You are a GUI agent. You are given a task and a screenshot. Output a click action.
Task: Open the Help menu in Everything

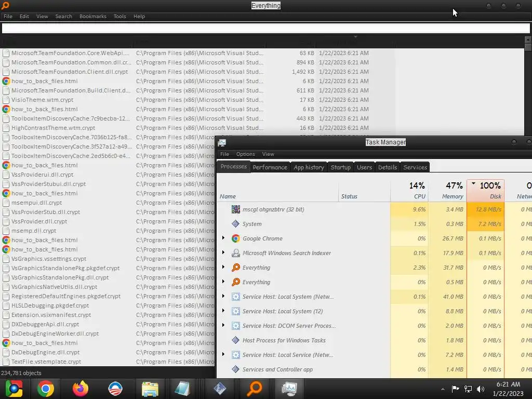139,16
